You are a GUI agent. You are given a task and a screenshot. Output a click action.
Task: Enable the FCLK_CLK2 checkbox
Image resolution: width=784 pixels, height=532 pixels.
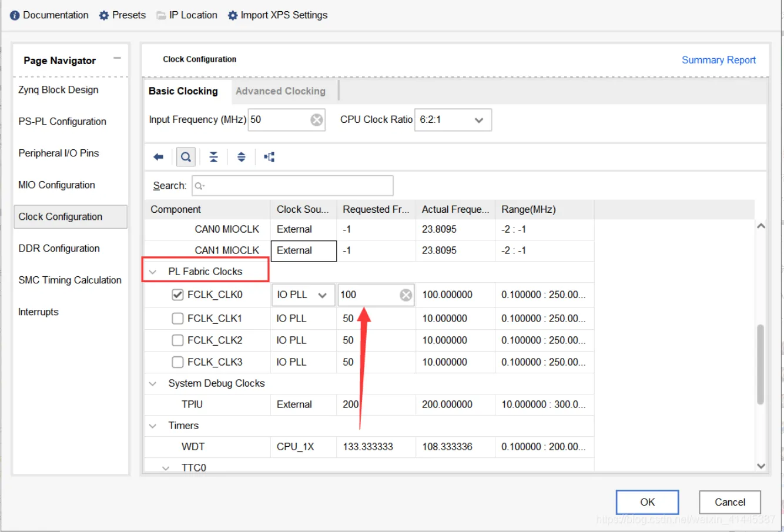[177, 340]
